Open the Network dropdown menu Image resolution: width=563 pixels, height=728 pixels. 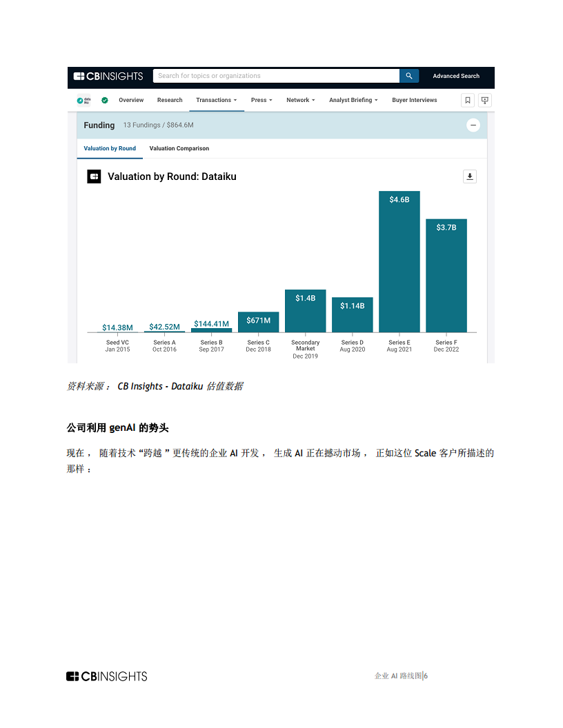point(301,100)
